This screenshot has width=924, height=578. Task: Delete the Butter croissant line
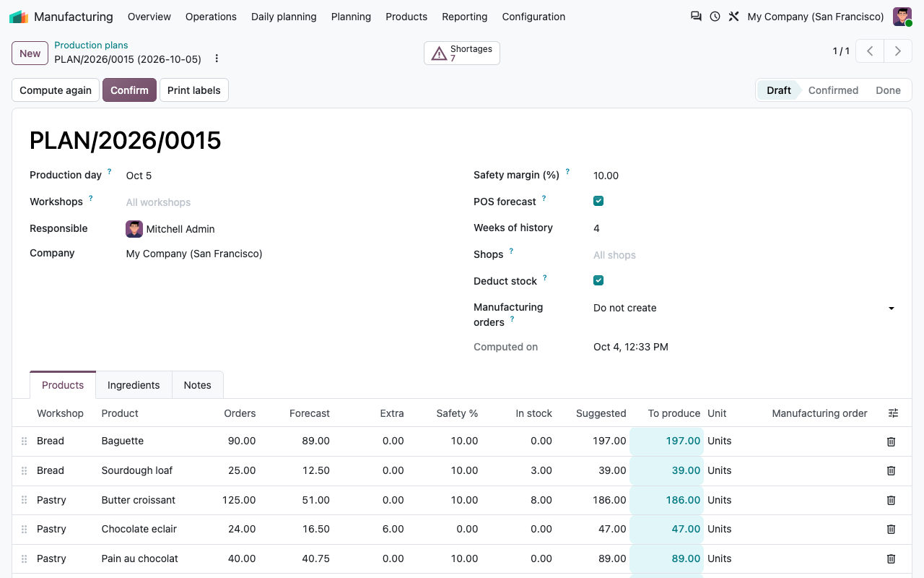tap(891, 500)
